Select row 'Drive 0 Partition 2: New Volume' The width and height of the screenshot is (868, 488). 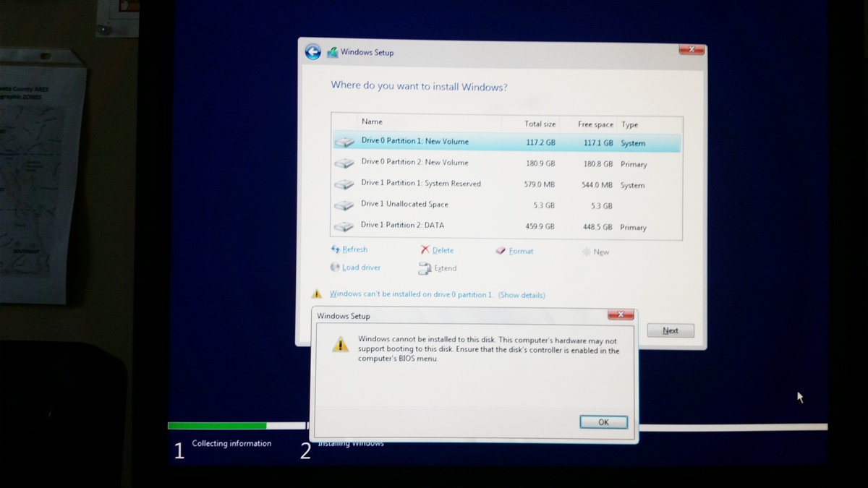(506, 163)
